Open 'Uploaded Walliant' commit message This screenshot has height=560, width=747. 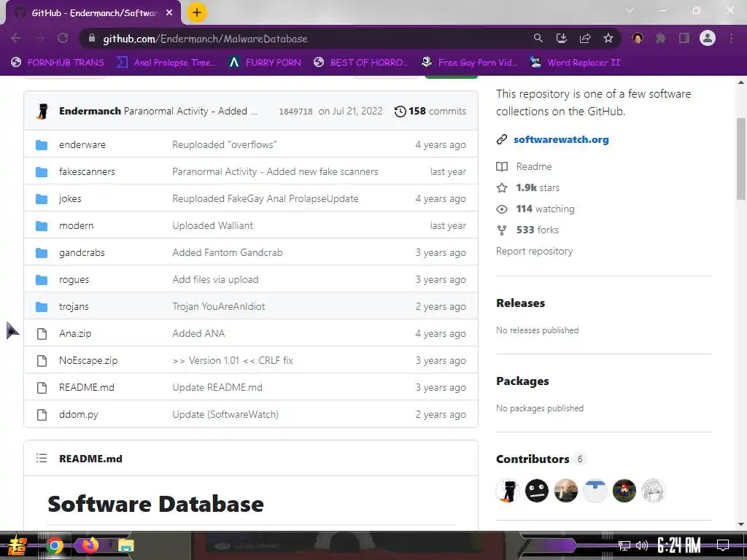[212, 225]
